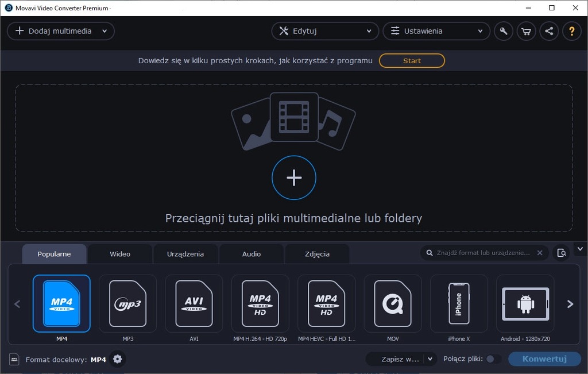Expand the Edytuj dropdown
Screen dimensions: 588x374
click(325, 31)
